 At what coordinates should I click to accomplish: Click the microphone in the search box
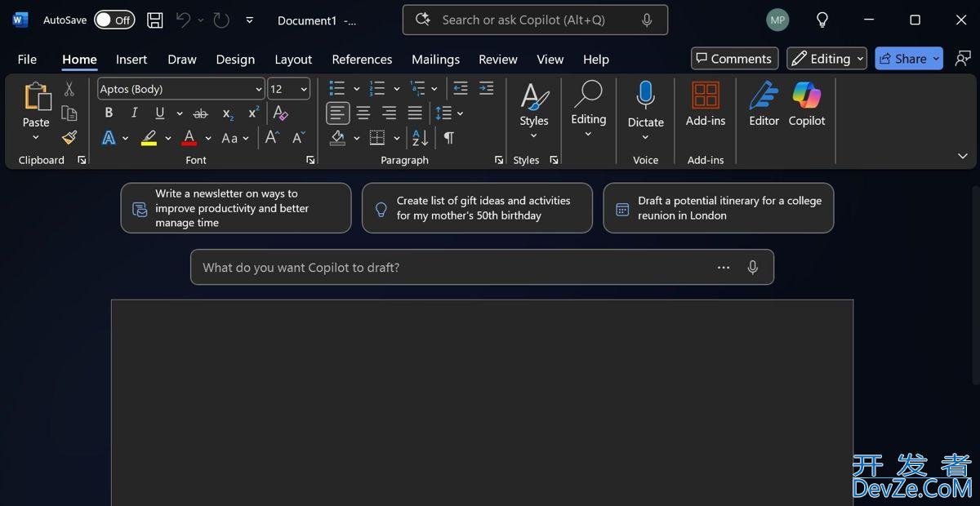point(647,20)
